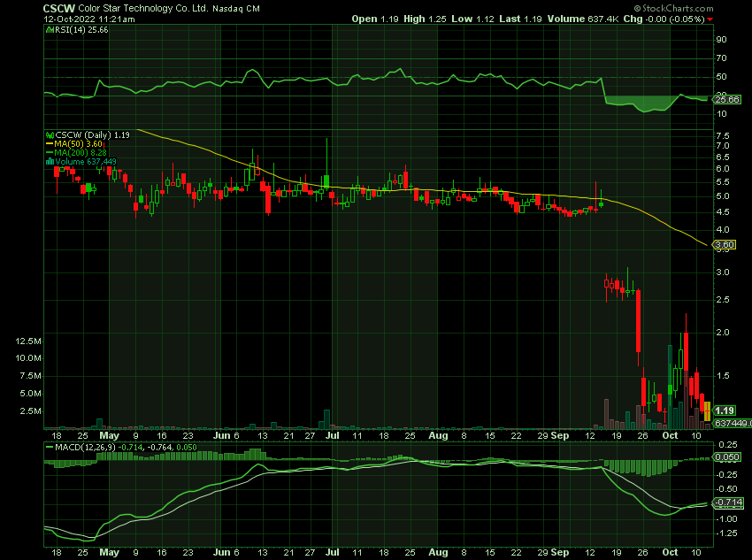Image resolution: width=752 pixels, height=560 pixels.
Task: Click the Nasdaq CM exchange label
Action: pos(236,9)
